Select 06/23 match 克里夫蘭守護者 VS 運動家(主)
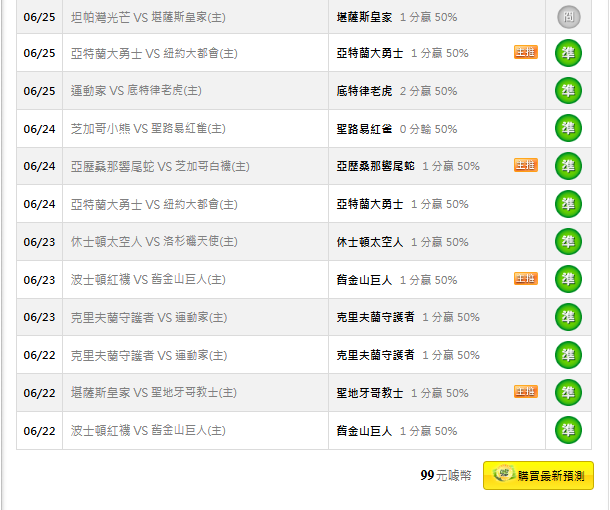Image resolution: width=610 pixels, height=510 pixels. [149, 317]
